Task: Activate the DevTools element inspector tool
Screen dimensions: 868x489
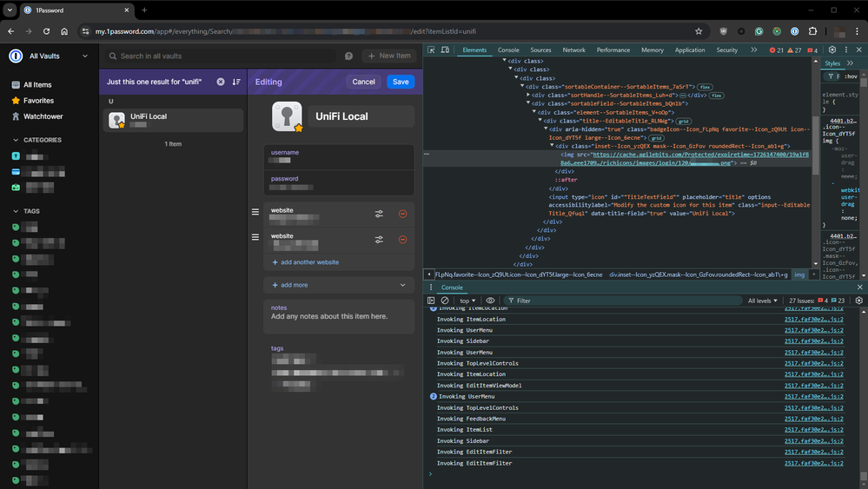Action: (x=431, y=50)
